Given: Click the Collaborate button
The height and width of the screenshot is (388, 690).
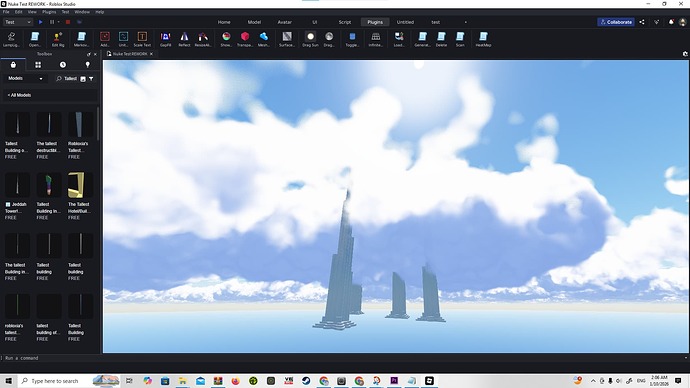Looking at the screenshot, I should [616, 22].
